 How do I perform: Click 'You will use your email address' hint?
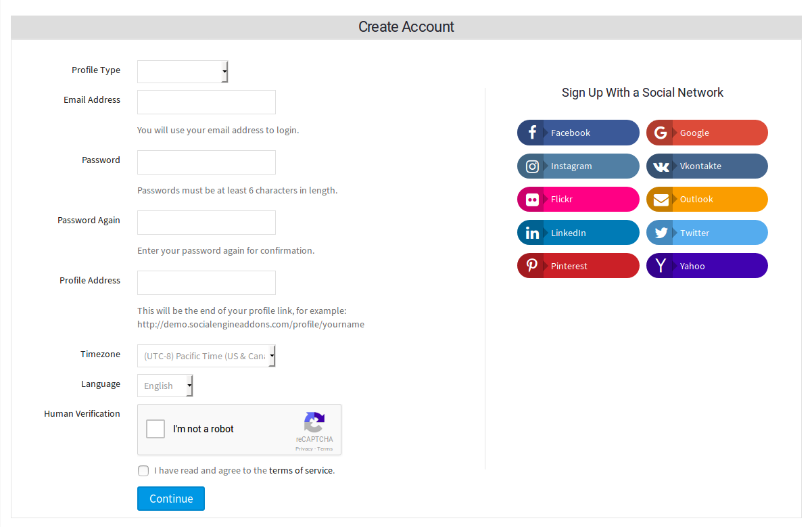click(218, 130)
